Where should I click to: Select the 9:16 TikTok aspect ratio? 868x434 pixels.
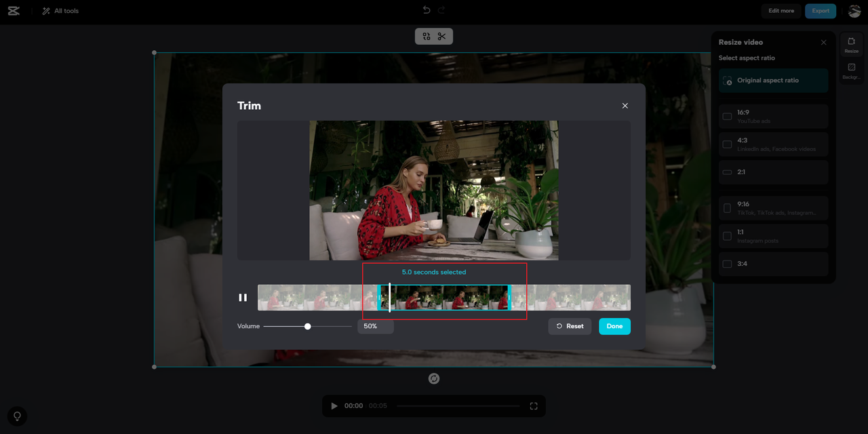[773, 208]
